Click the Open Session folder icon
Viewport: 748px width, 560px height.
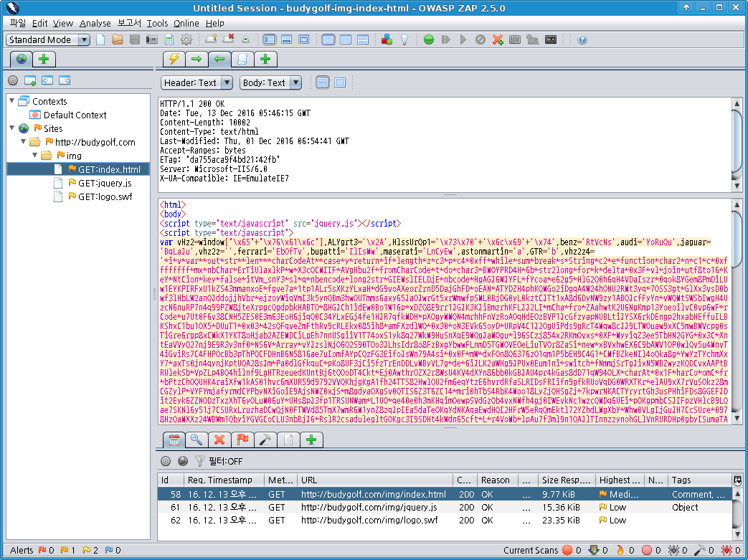[118, 39]
